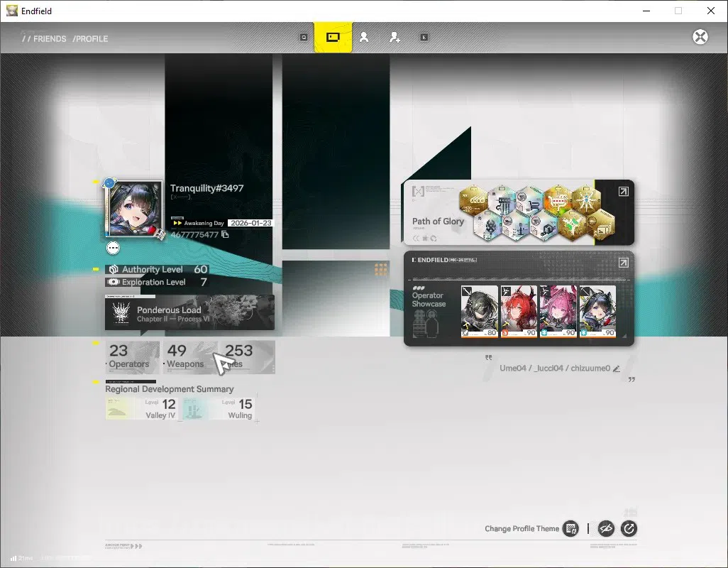Edit the signature with the pencil icon
The height and width of the screenshot is (568, 728).
click(x=617, y=368)
